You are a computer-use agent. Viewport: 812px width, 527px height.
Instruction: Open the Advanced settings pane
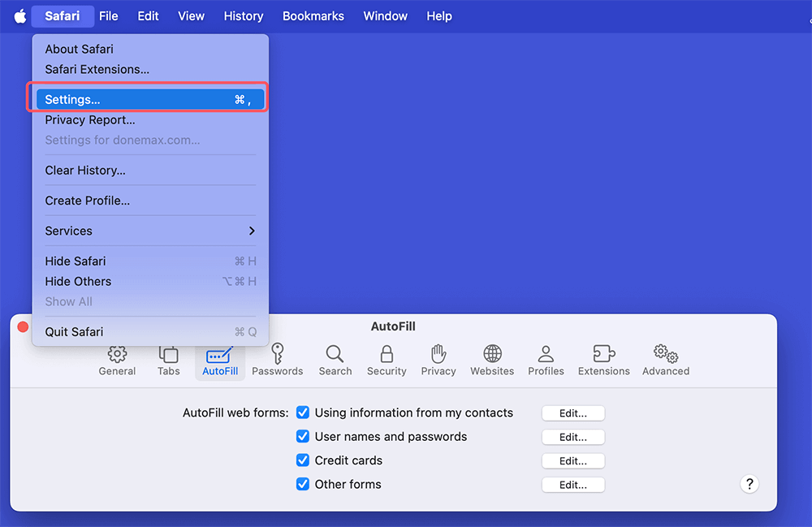pyautogui.click(x=665, y=360)
